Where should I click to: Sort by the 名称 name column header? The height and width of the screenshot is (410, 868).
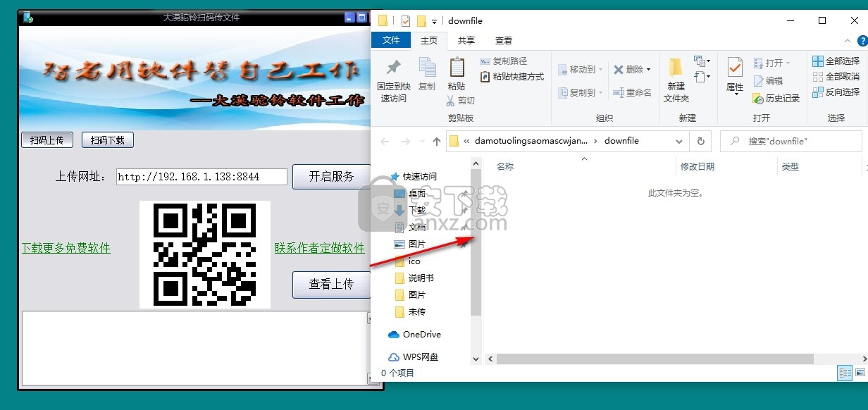[x=505, y=167]
